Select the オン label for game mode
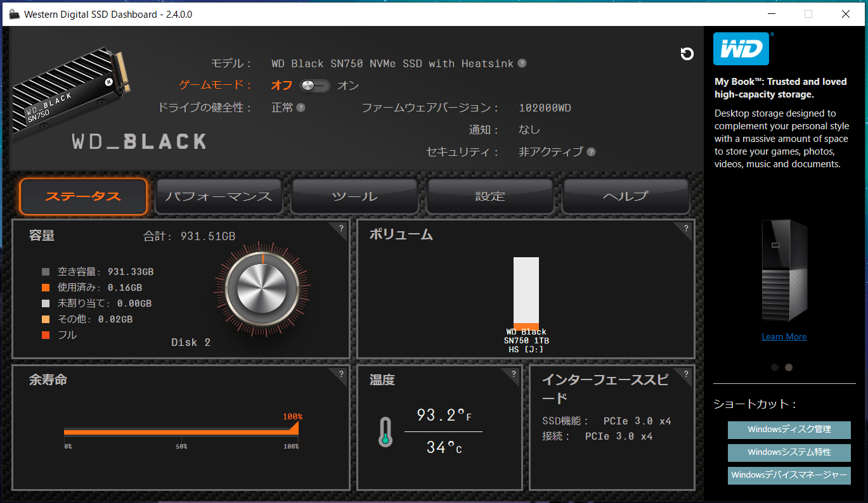The image size is (868, 503). [x=348, y=86]
